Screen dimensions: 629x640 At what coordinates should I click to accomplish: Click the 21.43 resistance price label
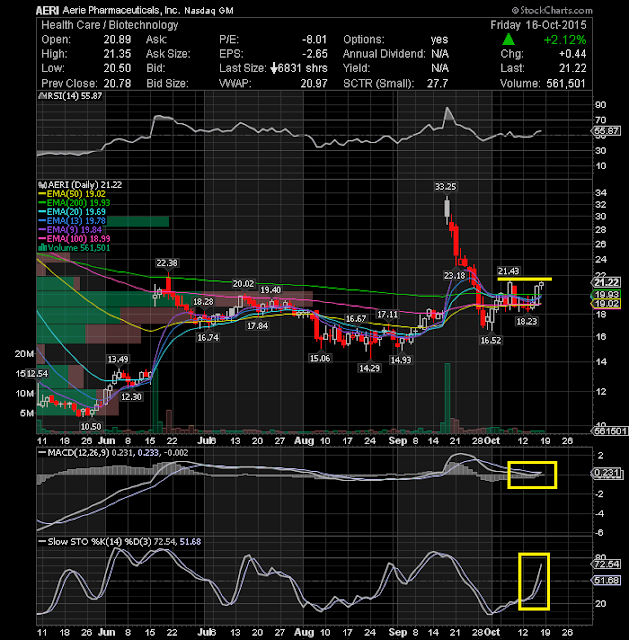coord(508,271)
